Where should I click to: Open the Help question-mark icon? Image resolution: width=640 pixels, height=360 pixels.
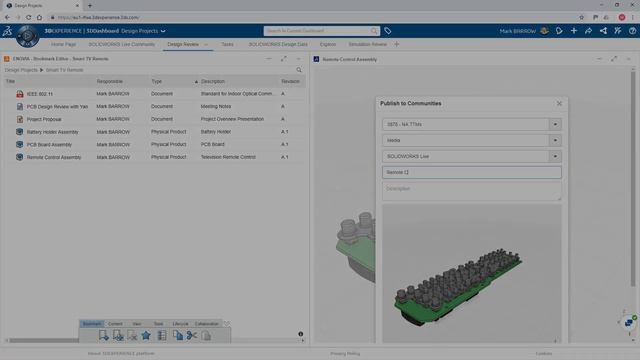tap(632, 31)
